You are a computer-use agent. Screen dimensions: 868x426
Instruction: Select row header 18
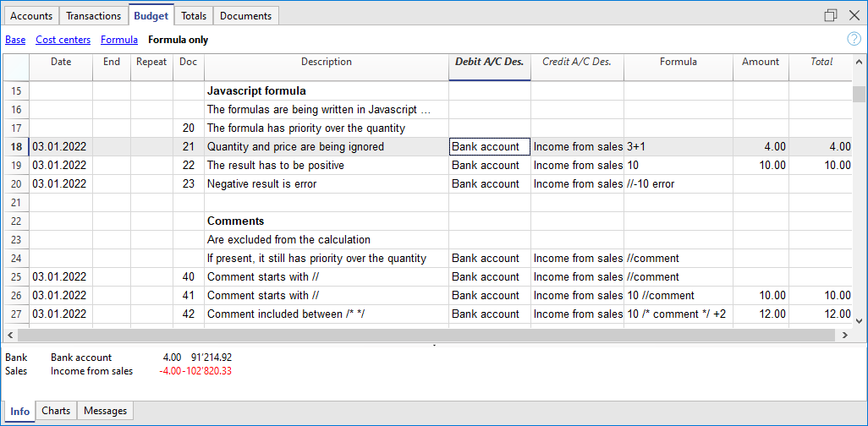pos(16,146)
